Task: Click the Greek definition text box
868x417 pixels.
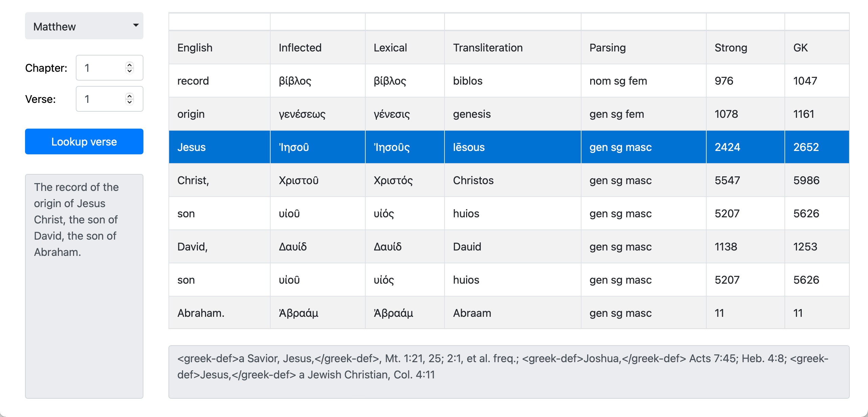Action: point(509,372)
